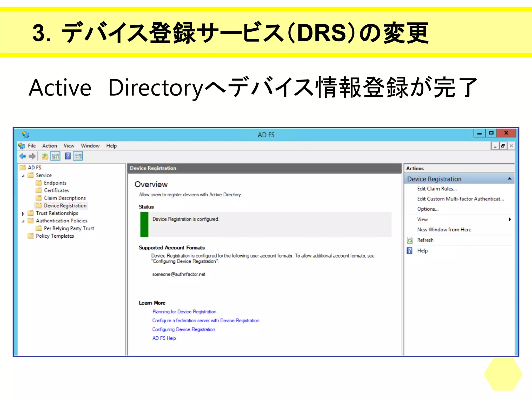Select the Service node label
532x399 pixels.
pyautogui.click(x=44, y=175)
